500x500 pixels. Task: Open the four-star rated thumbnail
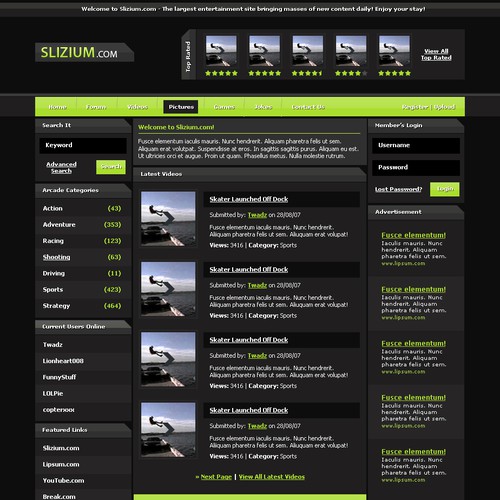pos(351,51)
